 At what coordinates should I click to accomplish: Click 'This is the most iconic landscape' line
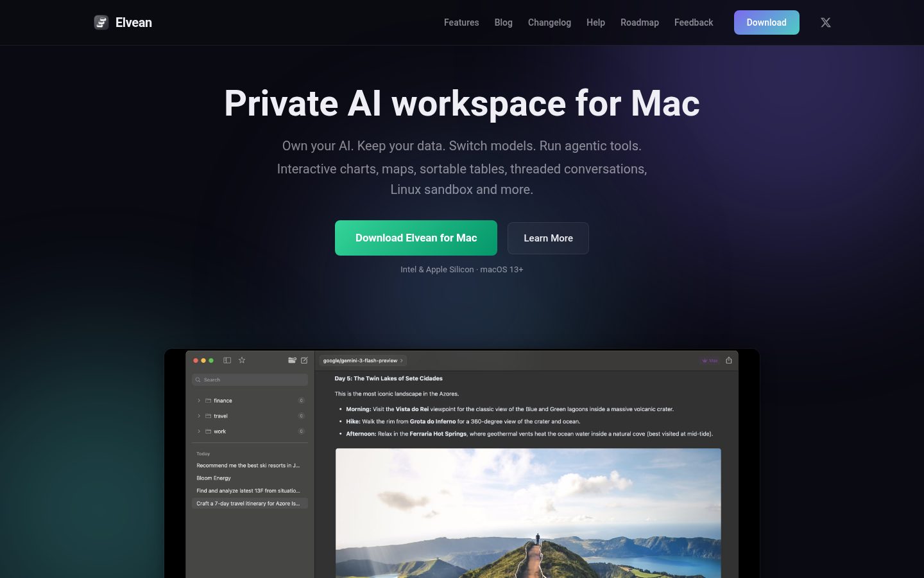(x=397, y=394)
